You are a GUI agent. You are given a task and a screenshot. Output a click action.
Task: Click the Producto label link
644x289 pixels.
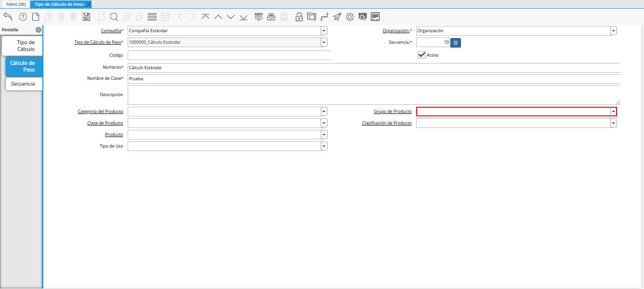pos(114,135)
